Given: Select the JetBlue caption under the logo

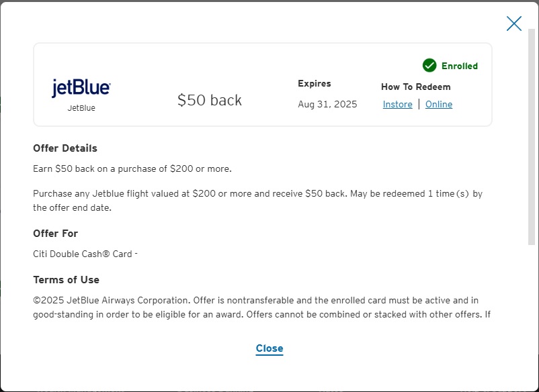Looking at the screenshot, I should pyautogui.click(x=81, y=107).
